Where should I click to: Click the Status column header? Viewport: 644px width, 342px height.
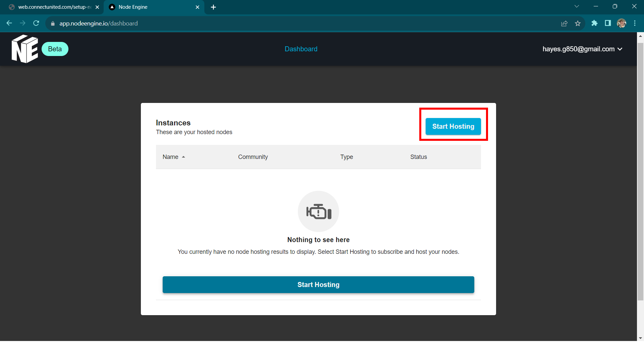(419, 157)
